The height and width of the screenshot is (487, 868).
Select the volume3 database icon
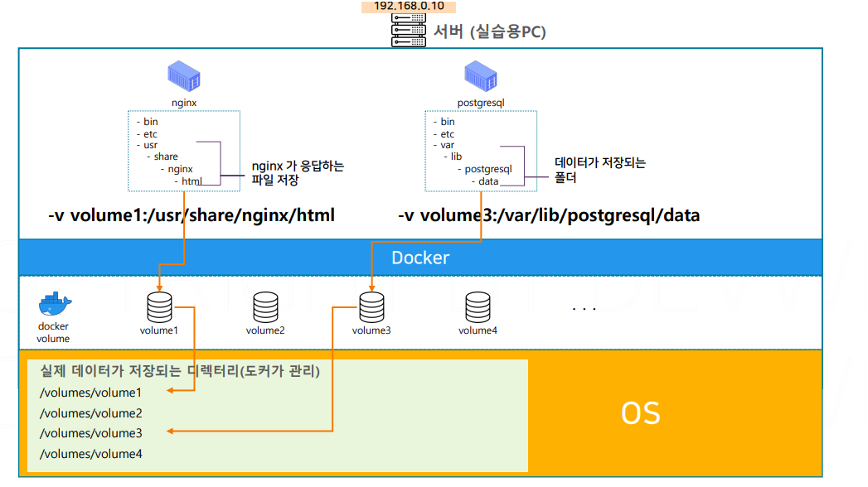[371, 307]
